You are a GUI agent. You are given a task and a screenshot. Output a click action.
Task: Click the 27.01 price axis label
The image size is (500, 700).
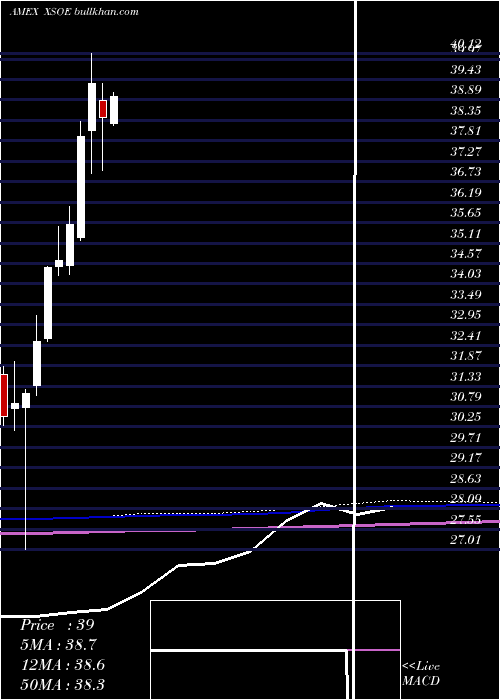coord(466,540)
